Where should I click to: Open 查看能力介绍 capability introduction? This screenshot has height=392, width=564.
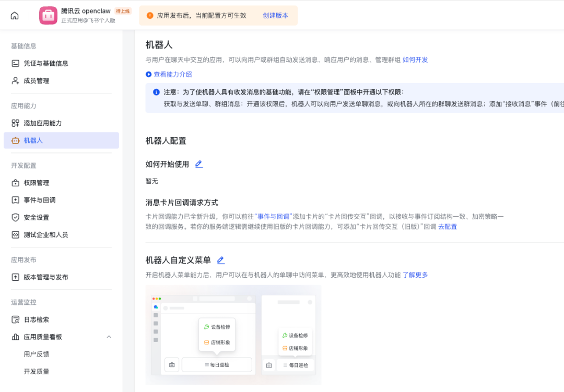coord(172,74)
